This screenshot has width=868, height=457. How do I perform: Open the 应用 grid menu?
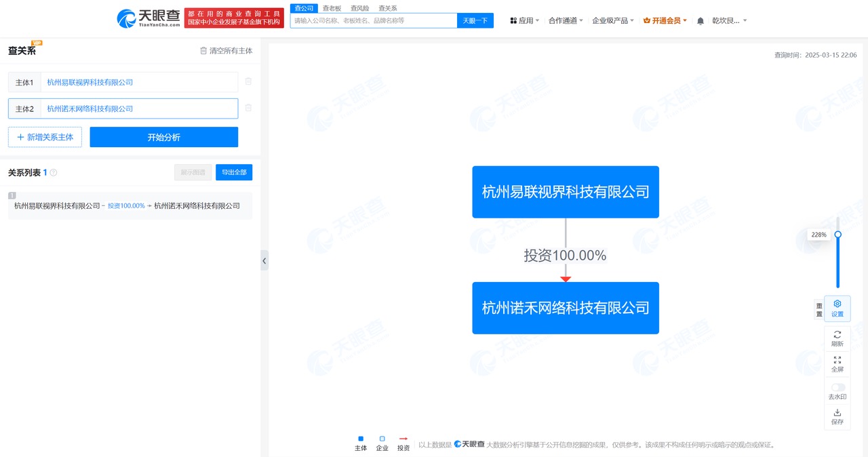click(524, 21)
